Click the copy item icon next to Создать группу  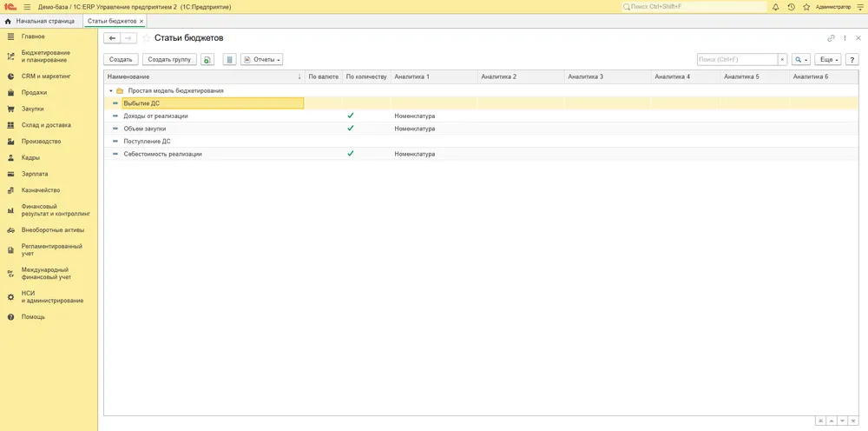pyautogui.click(x=207, y=59)
